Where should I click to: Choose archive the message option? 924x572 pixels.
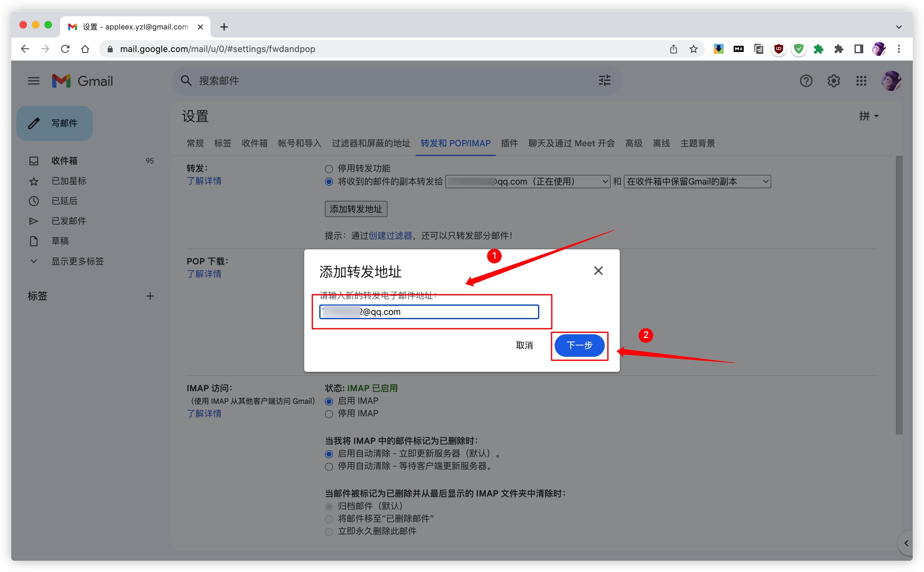tap(329, 506)
